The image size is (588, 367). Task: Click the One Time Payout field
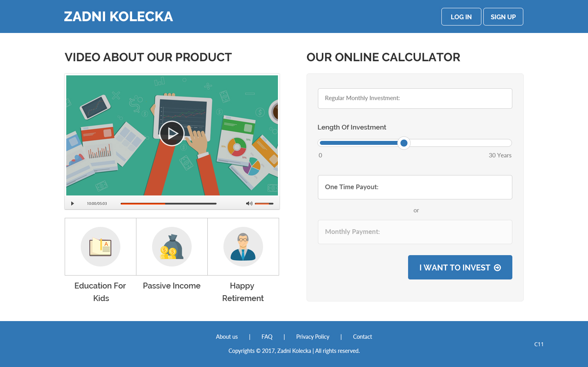click(415, 187)
